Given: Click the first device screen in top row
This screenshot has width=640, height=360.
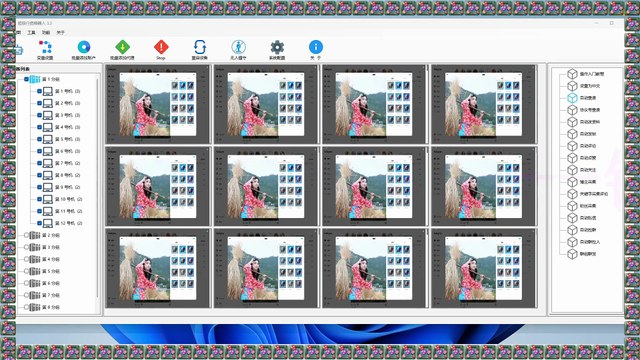Looking at the screenshot, I should point(158,104).
